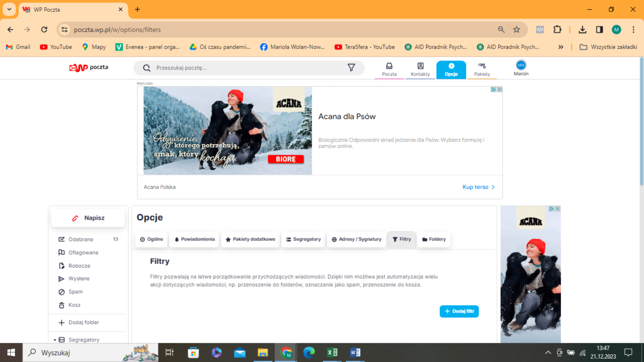Click the browser address bar URL

tap(117, 29)
